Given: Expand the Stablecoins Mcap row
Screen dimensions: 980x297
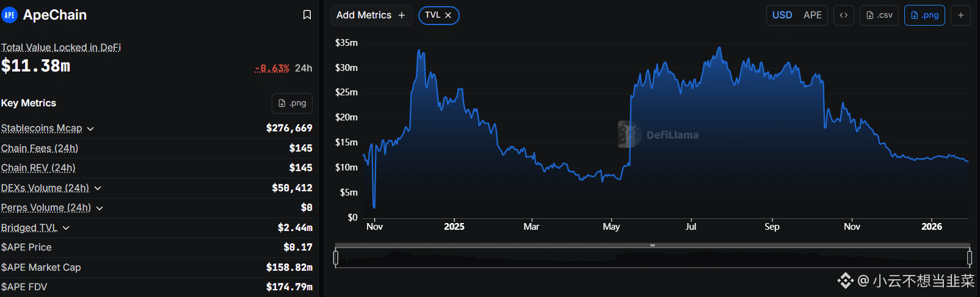Looking at the screenshot, I should (x=90, y=129).
